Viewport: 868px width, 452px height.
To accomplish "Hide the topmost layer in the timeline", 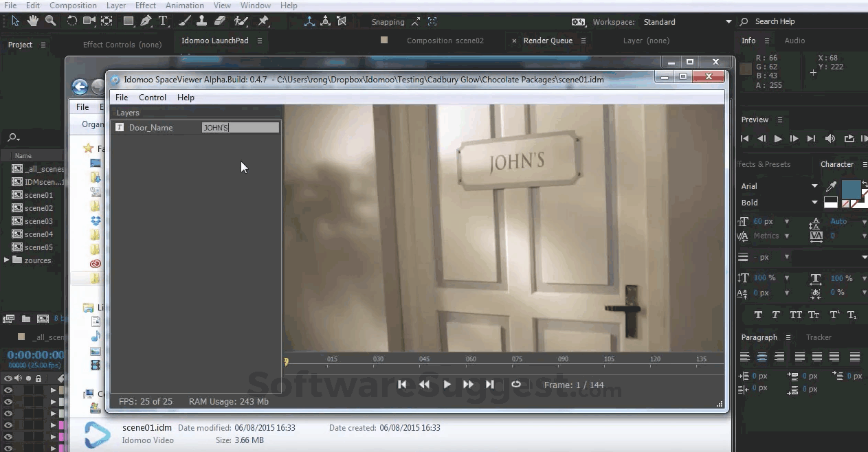I will click(x=8, y=390).
